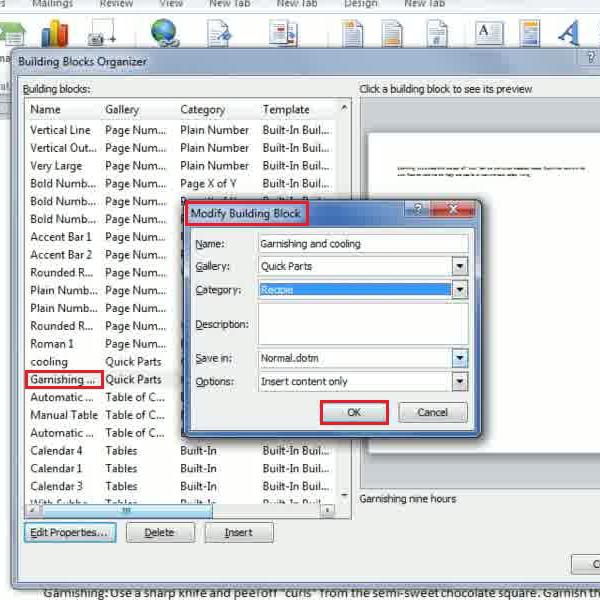This screenshot has width=600, height=600.
Task: Select the Vertical Line building block
Action: [181, 130]
